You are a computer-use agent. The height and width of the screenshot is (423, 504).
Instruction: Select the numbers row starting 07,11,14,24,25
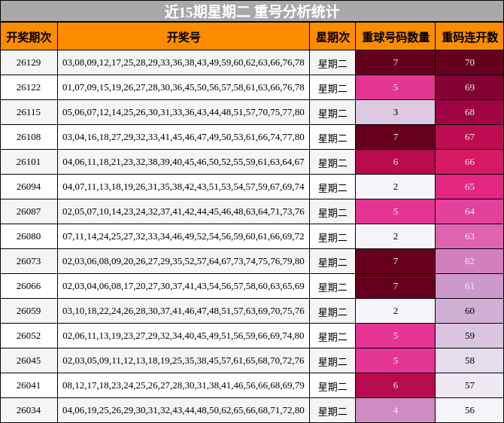(184, 236)
